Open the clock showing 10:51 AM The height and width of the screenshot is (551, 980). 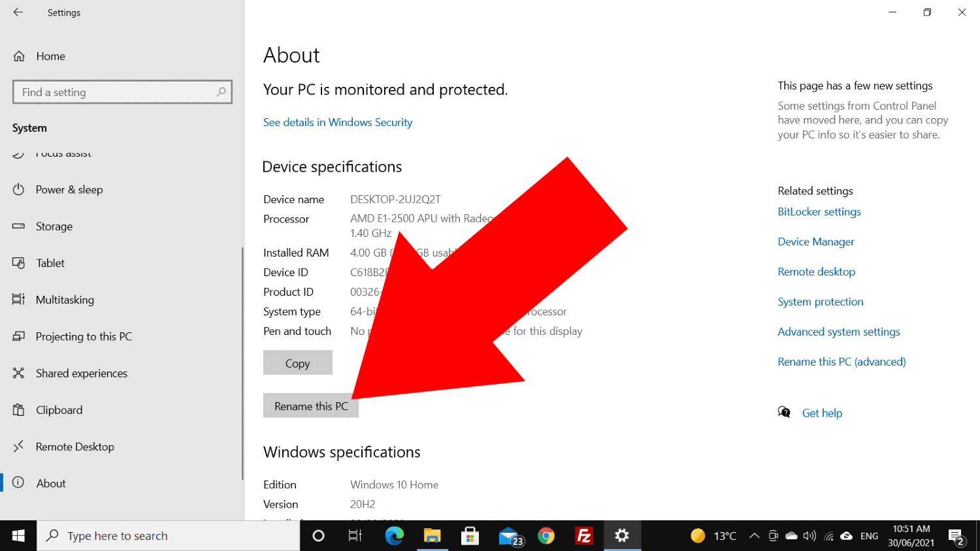pos(911,536)
